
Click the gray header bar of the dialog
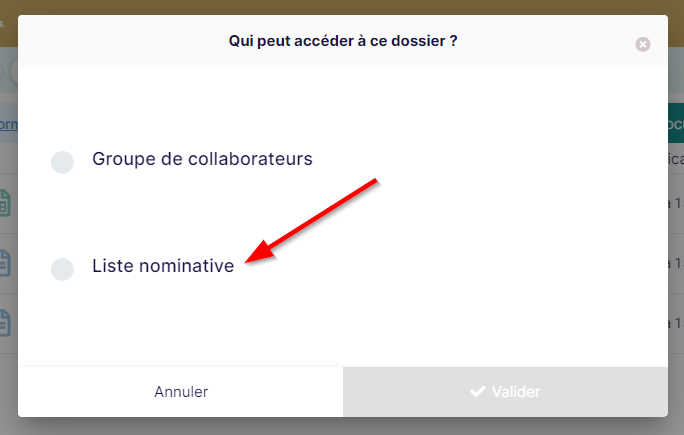click(343, 41)
